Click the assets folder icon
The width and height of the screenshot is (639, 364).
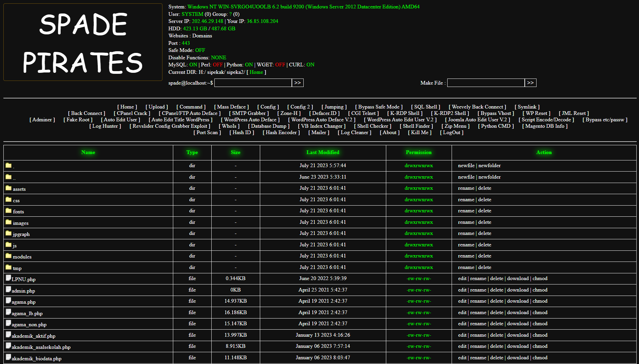tap(8, 188)
